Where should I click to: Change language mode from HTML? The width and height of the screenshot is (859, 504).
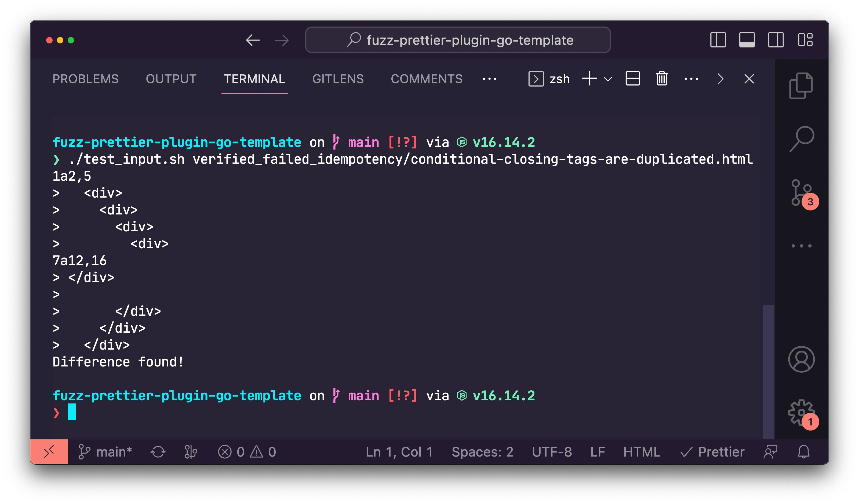[642, 452]
